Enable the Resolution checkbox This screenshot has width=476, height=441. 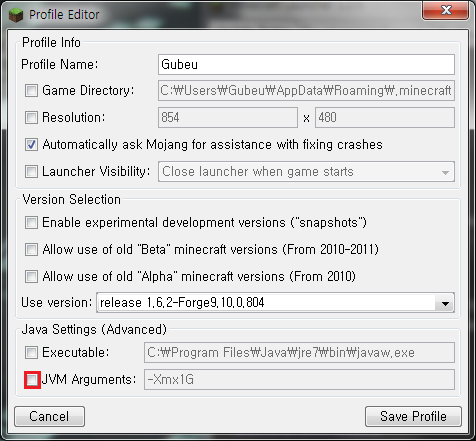tap(31, 117)
